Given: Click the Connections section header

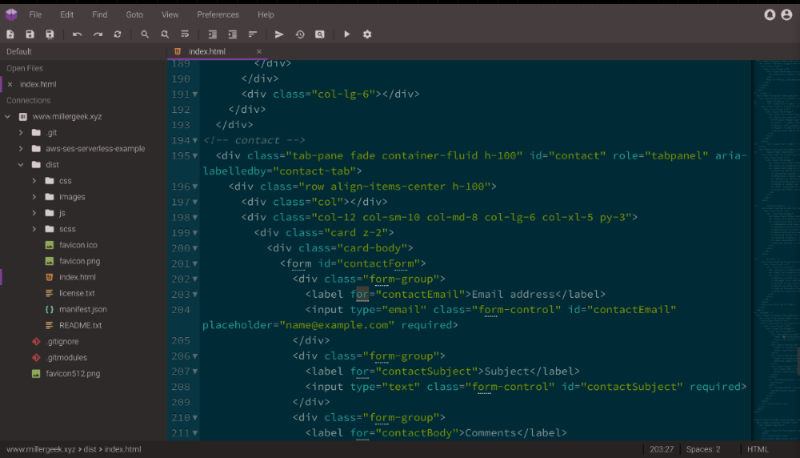Looking at the screenshot, I should (x=29, y=100).
